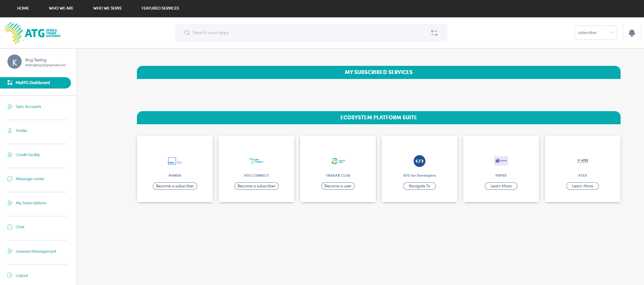
Task: Click the Logout icon
Action: tap(10, 275)
